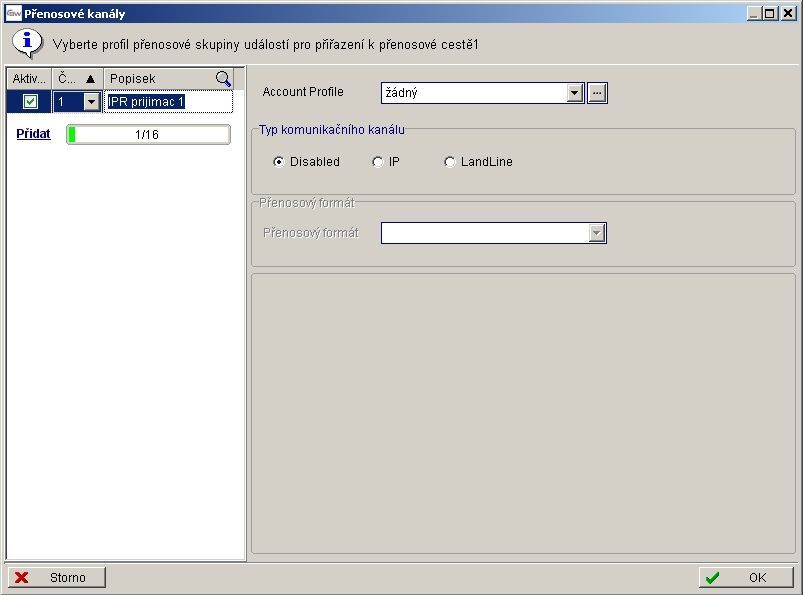803x595 pixels.
Task: Click the magnifier search icon in table header
Action: (224, 79)
